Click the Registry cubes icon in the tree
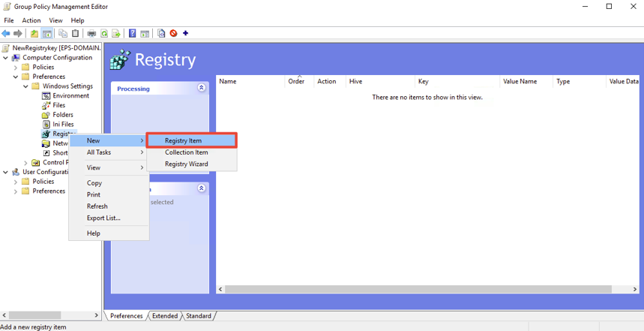The width and height of the screenshot is (644, 331). pos(46,134)
